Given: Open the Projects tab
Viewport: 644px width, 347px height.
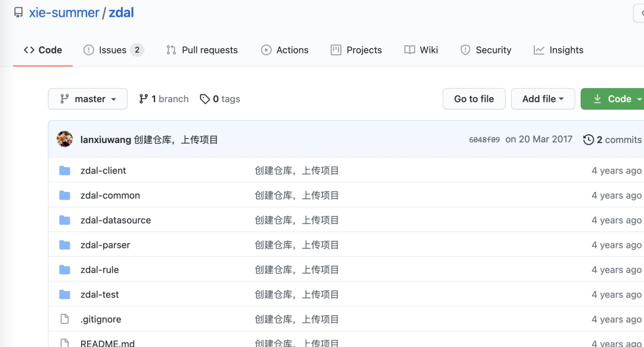Looking at the screenshot, I should click(356, 50).
